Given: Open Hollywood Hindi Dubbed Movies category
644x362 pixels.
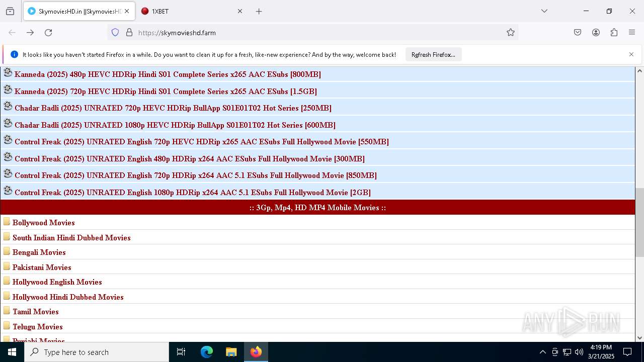Looking at the screenshot, I should (x=68, y=297).
